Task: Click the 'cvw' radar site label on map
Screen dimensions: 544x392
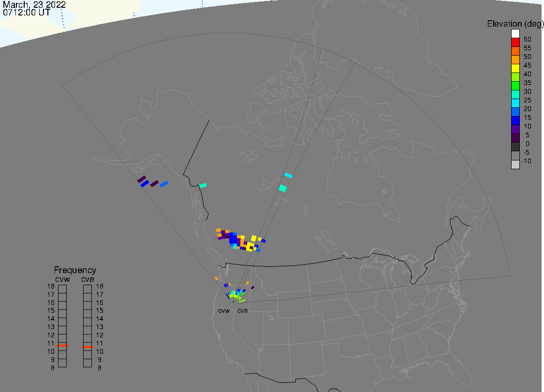Action: (224, 310)
